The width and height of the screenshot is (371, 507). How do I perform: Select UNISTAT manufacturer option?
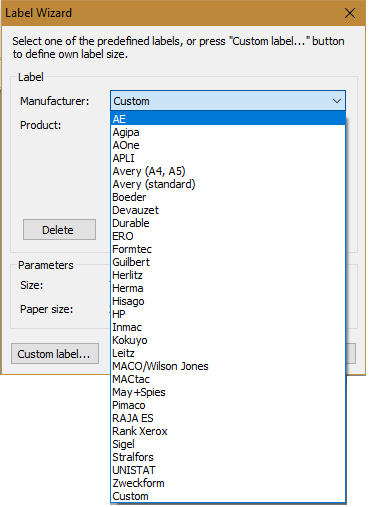point(228,470)
